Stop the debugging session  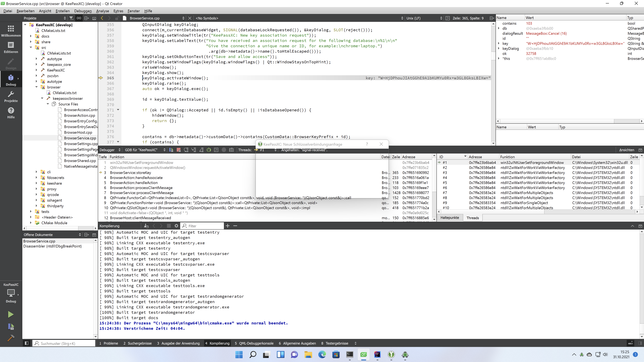click(178, 150)
